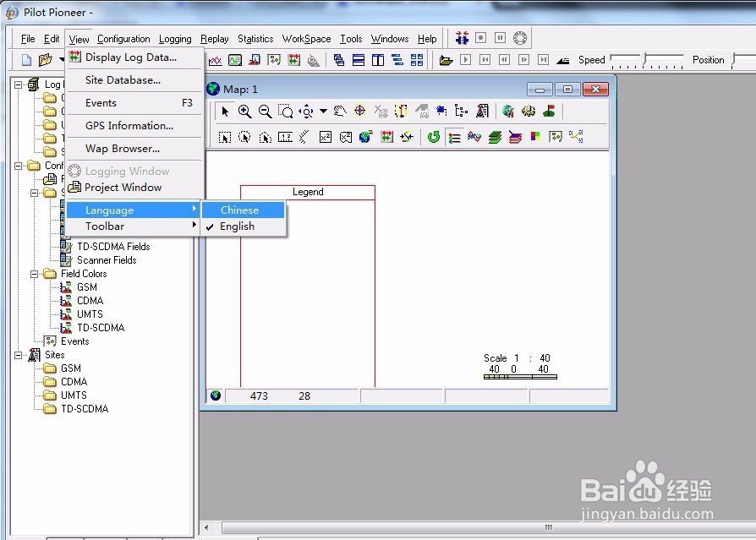Toggle the legend list icon in Map toolbar
Image resolution: width=756 pixels, height=540 pixels.
[x=454, y=137]
